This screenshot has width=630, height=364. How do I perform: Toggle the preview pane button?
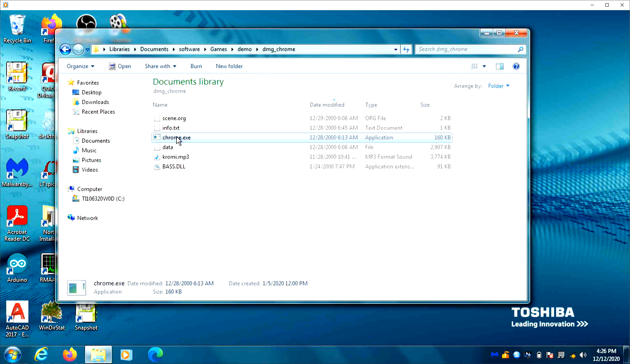pos(499,66)
